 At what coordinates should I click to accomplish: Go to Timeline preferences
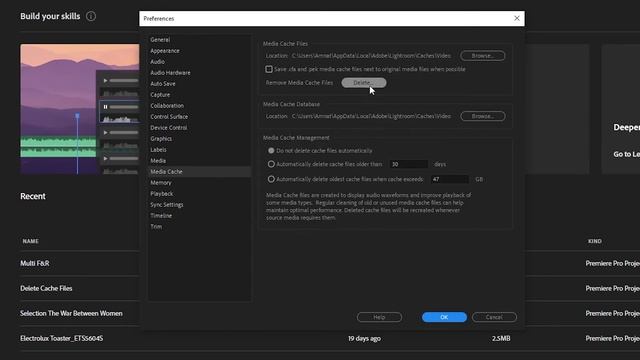point(161,216)
